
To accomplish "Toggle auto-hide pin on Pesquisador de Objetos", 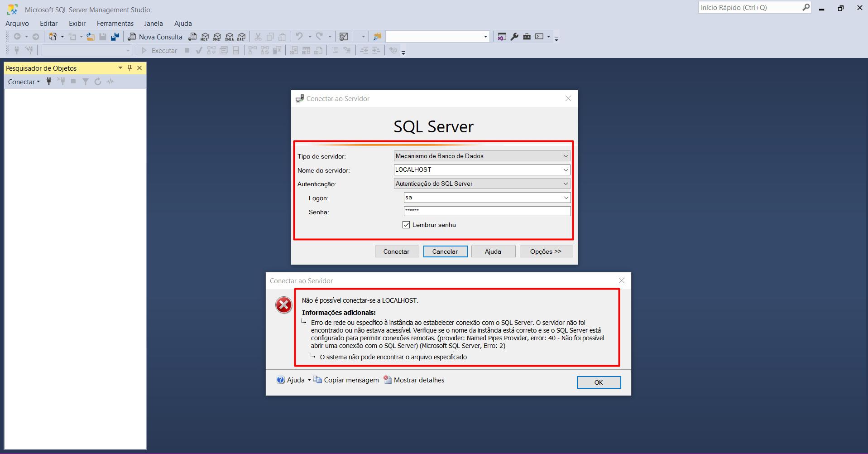I will point(129,68).
